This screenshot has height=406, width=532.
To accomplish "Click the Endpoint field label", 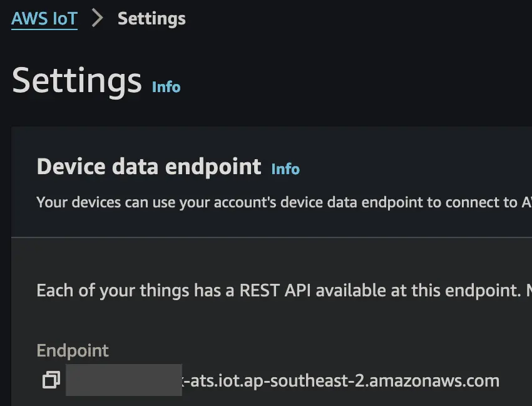I will tap(73, 350).
